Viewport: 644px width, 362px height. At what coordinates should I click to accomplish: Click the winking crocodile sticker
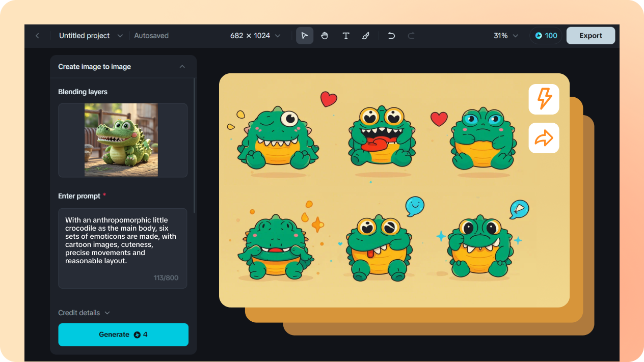278,138
